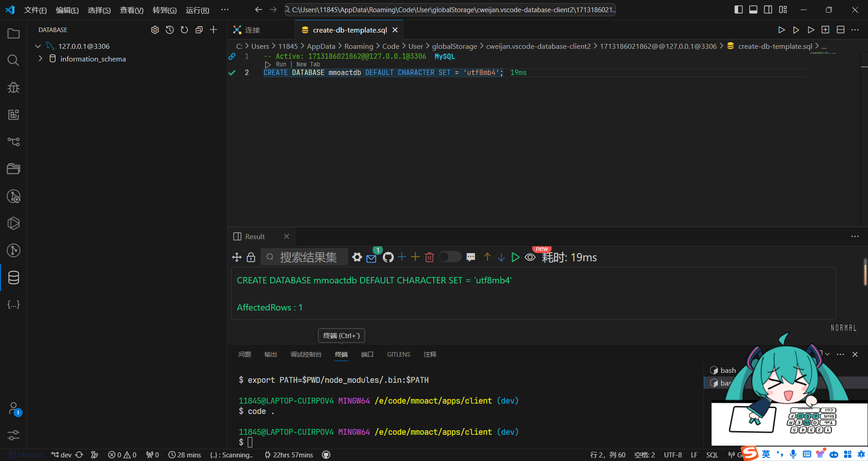The width and height of the screenshot is (868, 461).
Task: Switch to the GITLENS panel tab
Action: coord(399,354)
